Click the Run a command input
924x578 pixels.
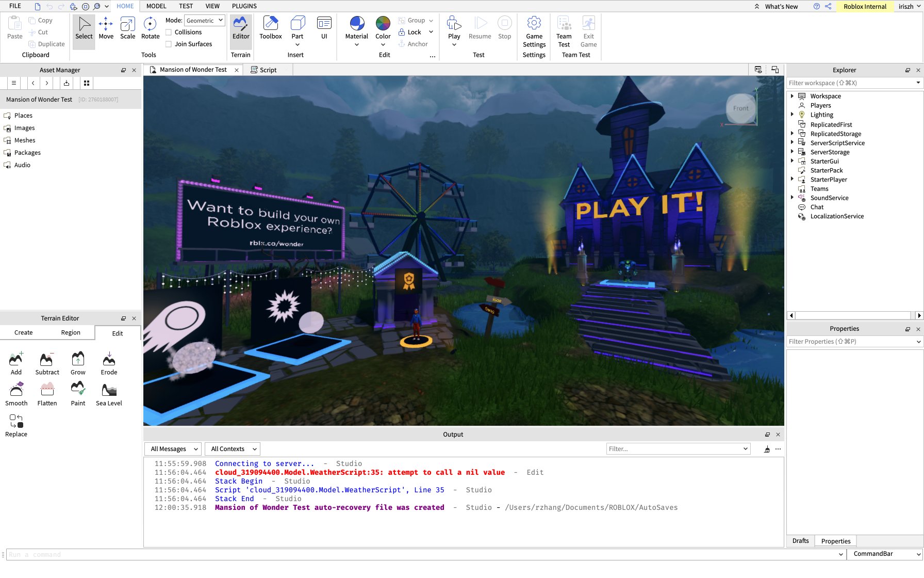[422, 554]
